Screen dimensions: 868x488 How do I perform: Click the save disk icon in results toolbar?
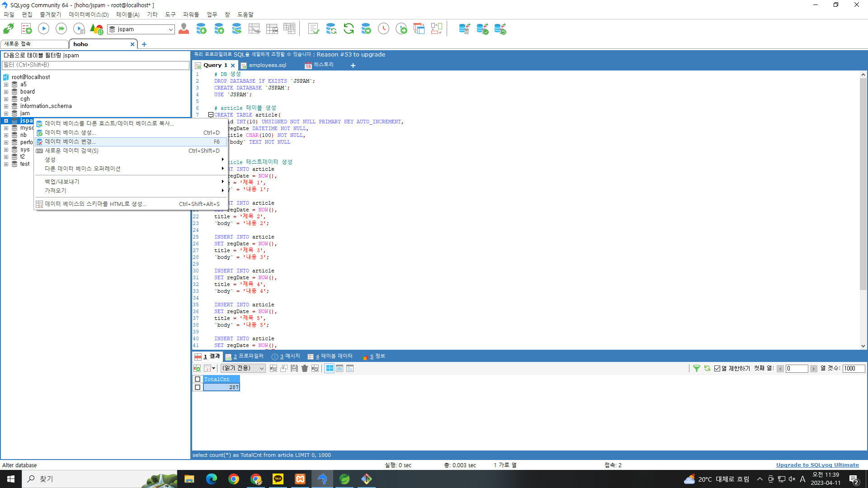(294, 369)
